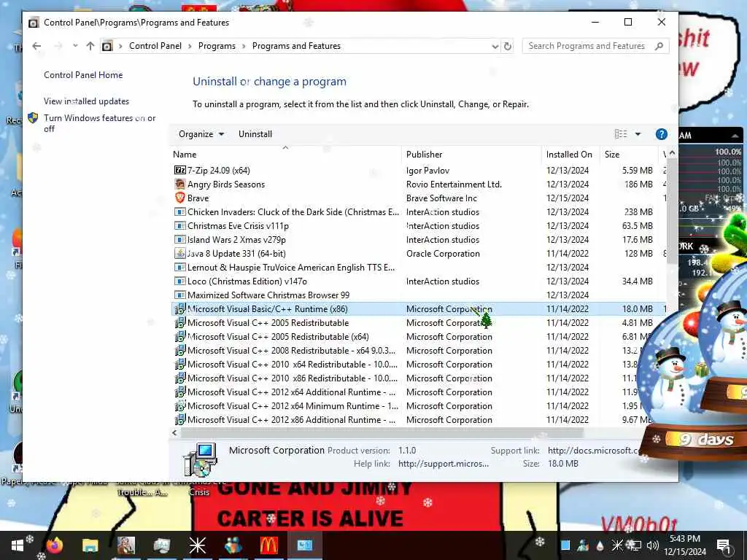
Task: Open the docs.microsoft support link
Action: click(x=594, y=451)
